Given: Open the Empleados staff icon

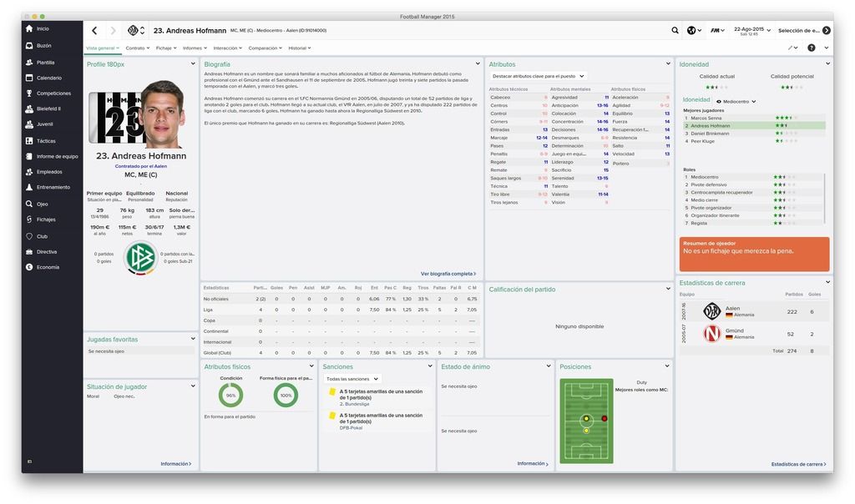Looking at the screenshot, I should click(x=29, y=172).
